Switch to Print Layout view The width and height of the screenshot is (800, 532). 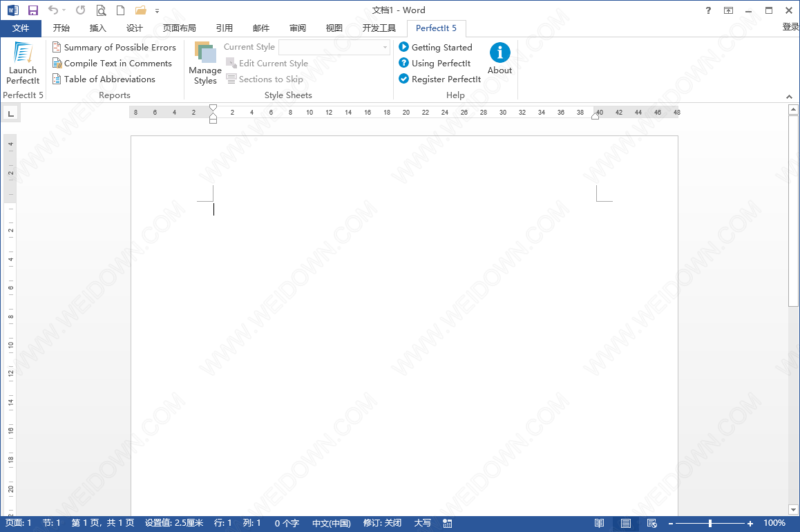tap(626, 523)
